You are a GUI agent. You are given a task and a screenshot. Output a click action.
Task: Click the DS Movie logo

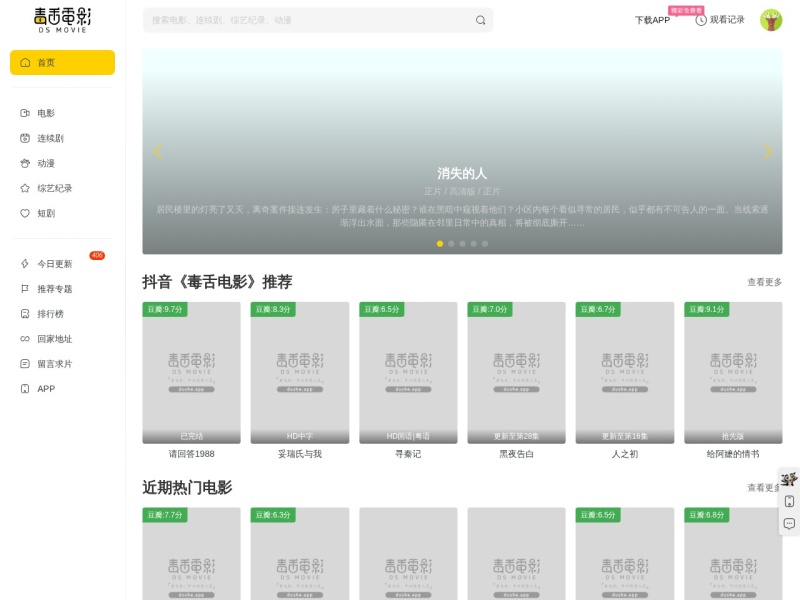click(x=62, y=20)
